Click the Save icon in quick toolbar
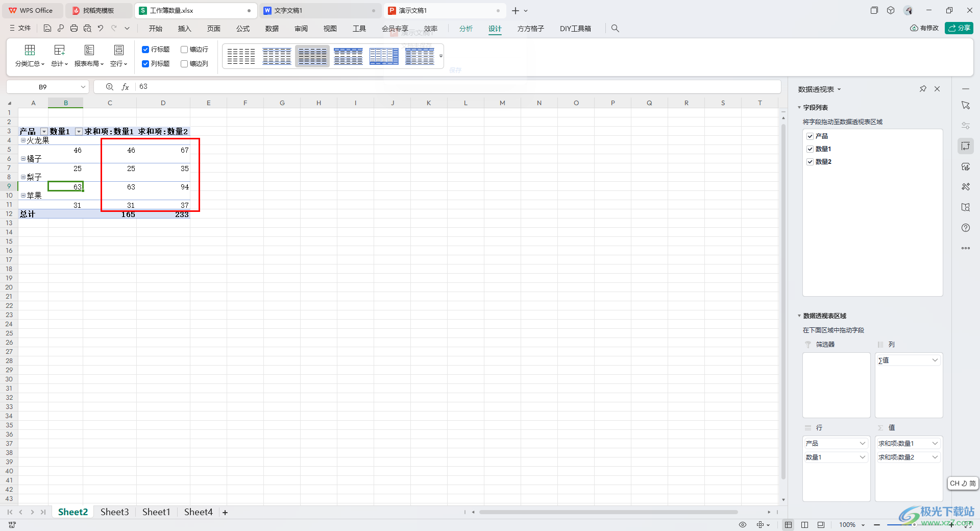The height and width of the screenshot is (531, 980). pos(47,29)
